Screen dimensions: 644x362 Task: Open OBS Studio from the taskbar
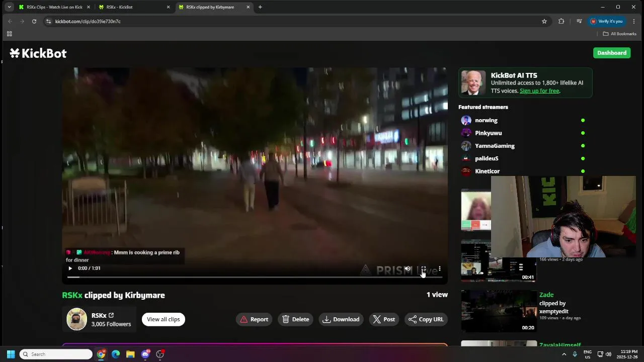[x=160, y=354]
